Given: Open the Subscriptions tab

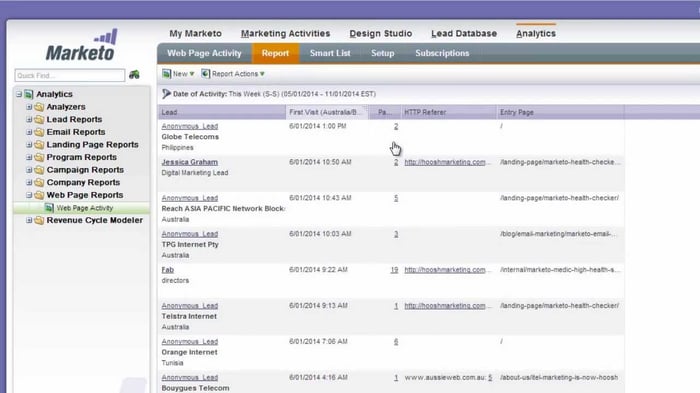Looking at the screenshot, I should [x=442, y=53].
